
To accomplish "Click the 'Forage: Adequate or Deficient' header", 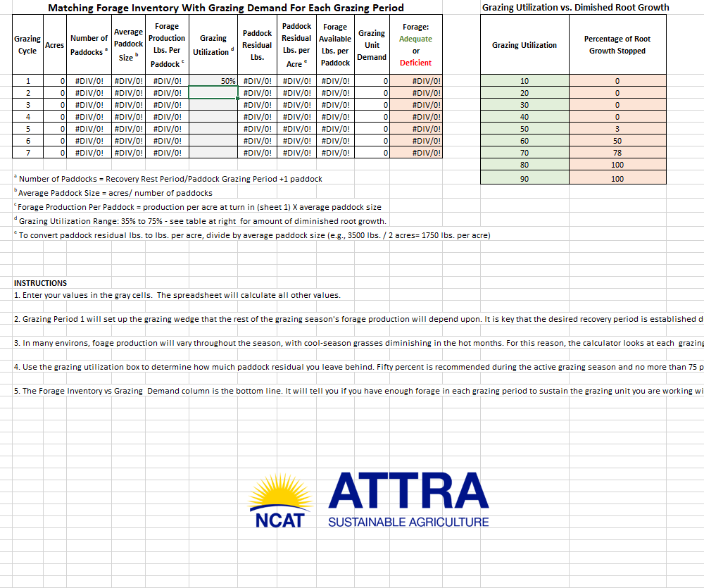I will pyautogui.click(x=415, y=45).
